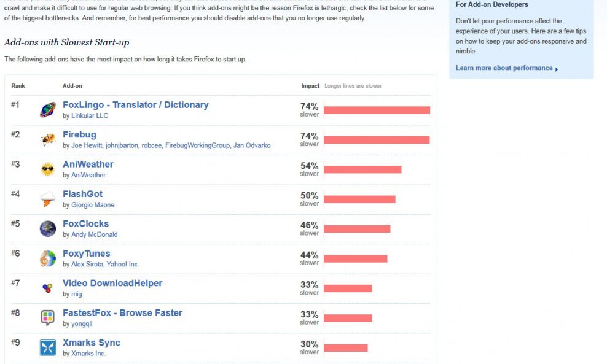
Task: Open author Giorgio Maone profile
Action: pyautogui.click(x=93, y=205)
